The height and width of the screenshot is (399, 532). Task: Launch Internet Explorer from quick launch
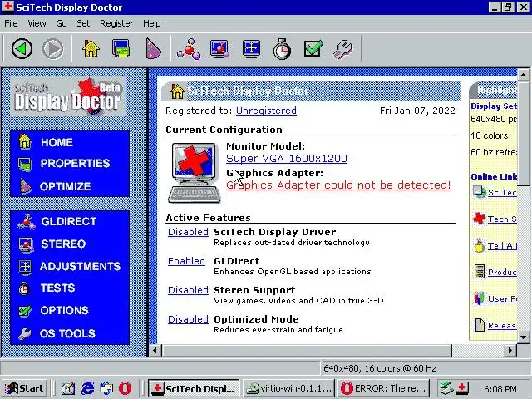click(87, 388)
